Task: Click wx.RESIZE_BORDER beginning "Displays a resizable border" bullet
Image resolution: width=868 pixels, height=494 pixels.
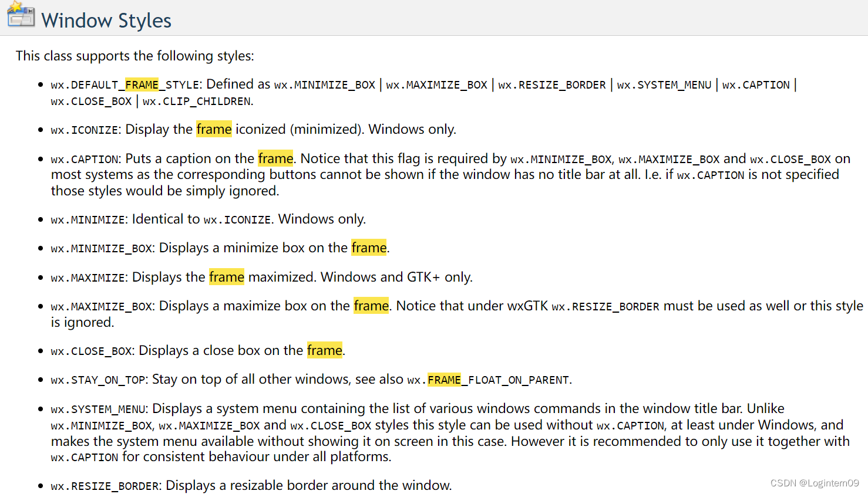Action: click(105, 486)
